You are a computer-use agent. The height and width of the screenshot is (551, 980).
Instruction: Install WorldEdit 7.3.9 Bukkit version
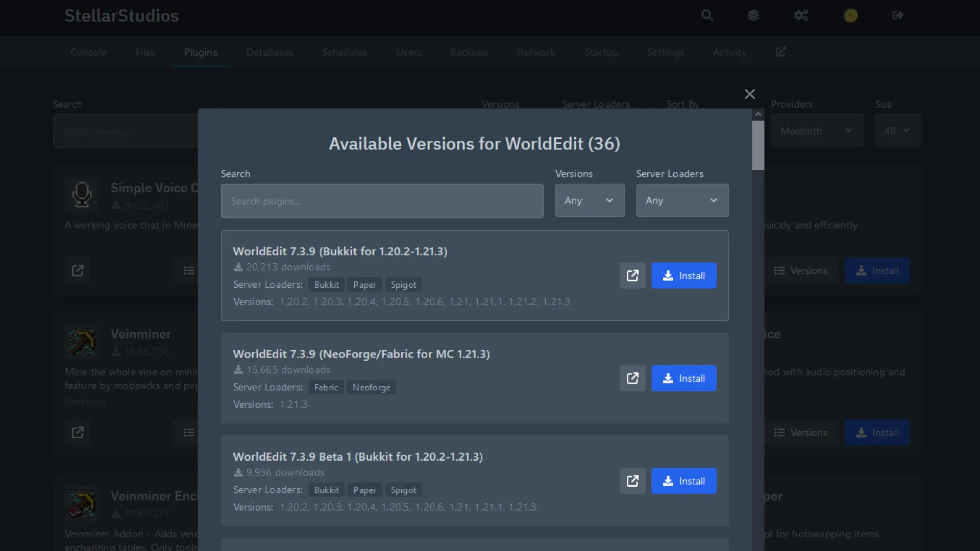tap(683, 275)
